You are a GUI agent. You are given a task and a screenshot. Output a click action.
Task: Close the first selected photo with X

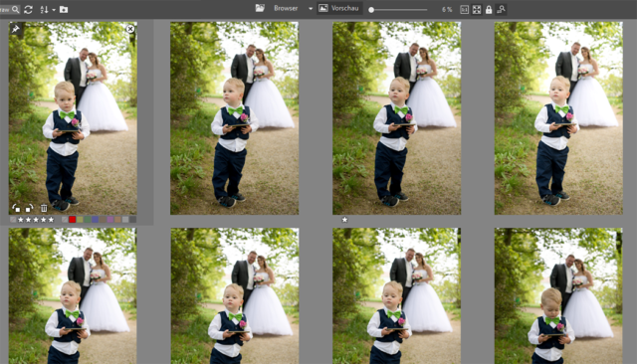(x=130, y=29)
